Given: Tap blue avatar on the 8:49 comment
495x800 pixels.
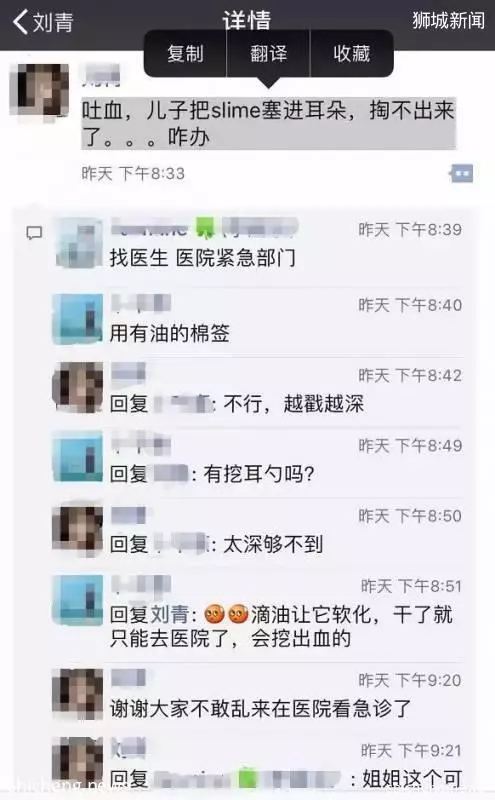Looking at the screenshot, I should 78,457.
